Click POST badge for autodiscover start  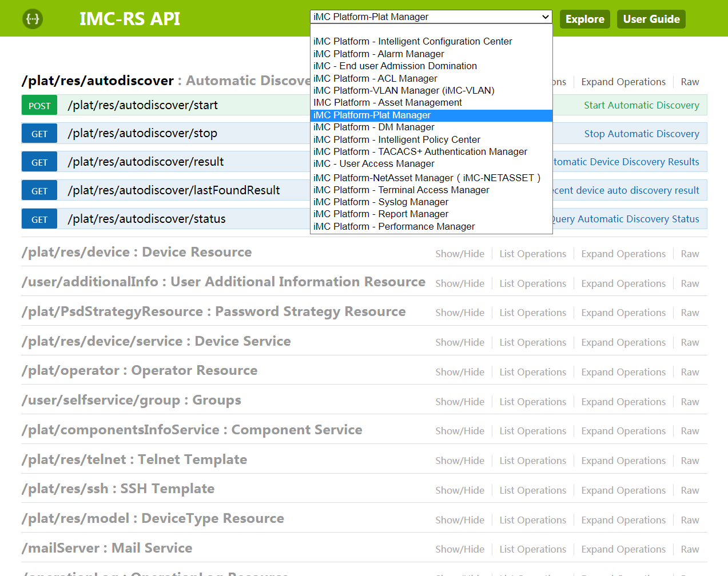(x=39, y=106)
